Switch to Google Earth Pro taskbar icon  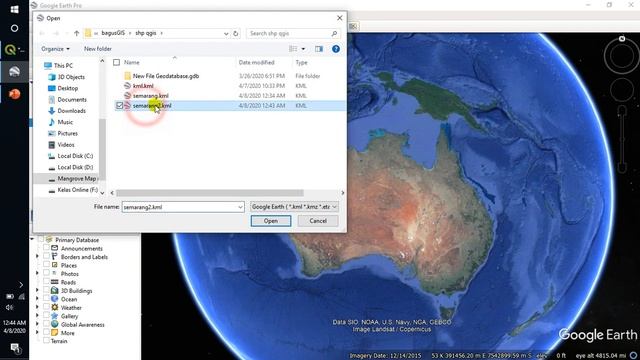point(14,71)
